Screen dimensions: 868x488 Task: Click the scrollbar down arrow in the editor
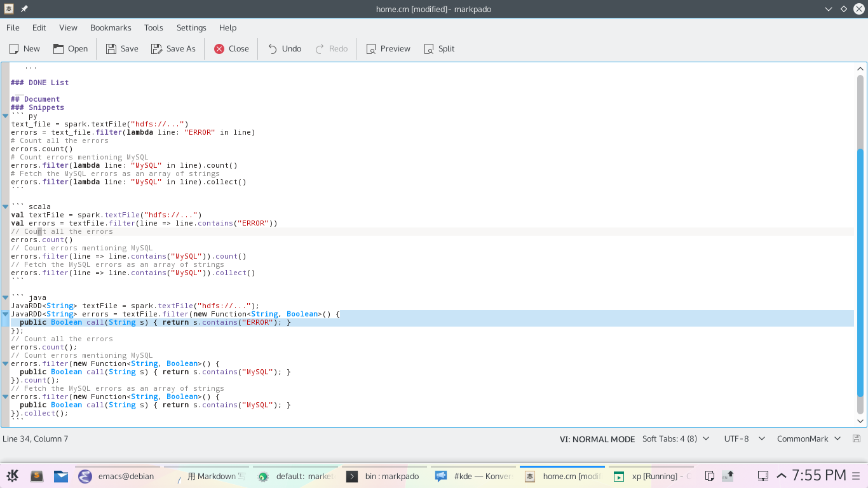(x=860, y=420)
